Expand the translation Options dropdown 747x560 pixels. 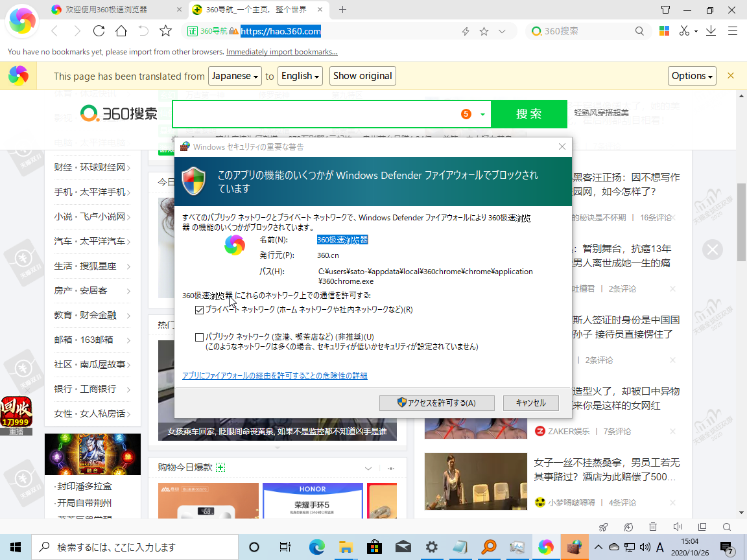[692, 76]
